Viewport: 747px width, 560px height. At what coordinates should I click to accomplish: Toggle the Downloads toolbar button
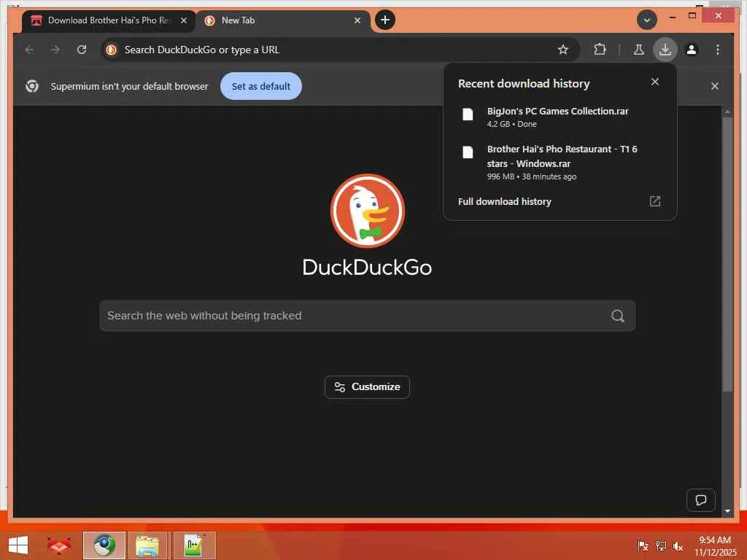pos(665,50)
